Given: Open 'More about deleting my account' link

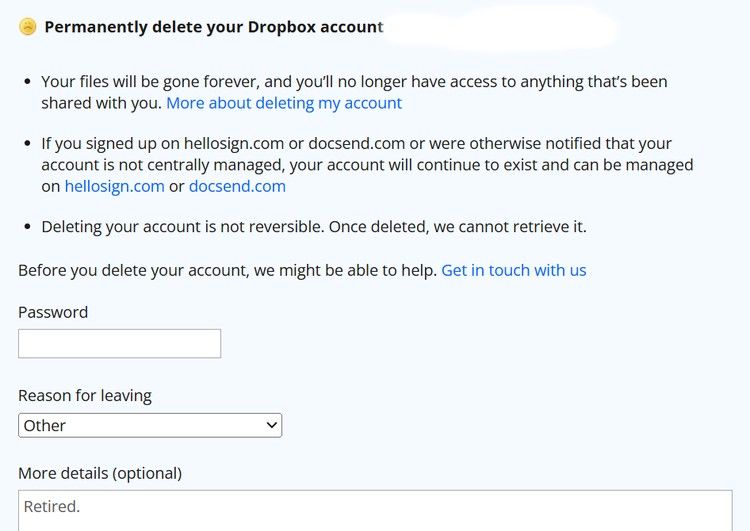Looking at the screenshot, I should 284,103.
